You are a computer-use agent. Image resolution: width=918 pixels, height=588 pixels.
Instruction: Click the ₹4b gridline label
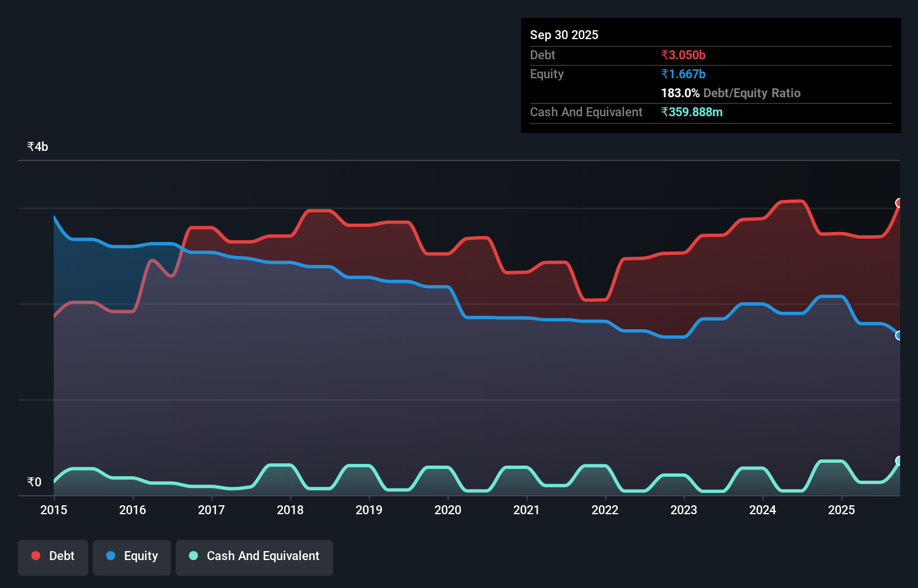coord(37,146)
